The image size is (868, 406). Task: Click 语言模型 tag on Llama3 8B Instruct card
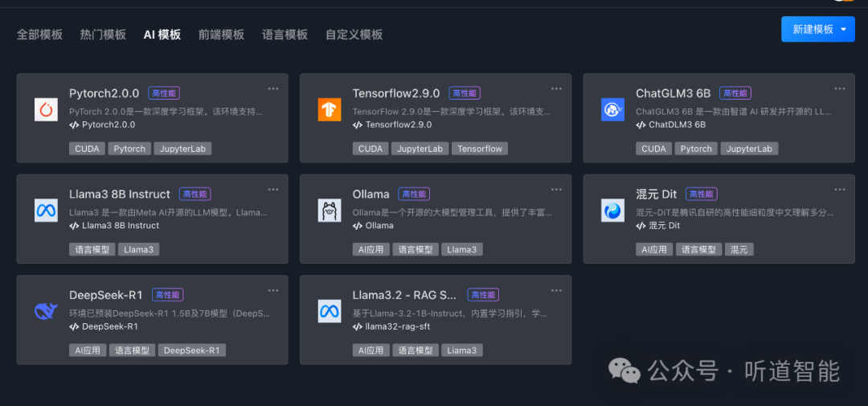[92, 249]
